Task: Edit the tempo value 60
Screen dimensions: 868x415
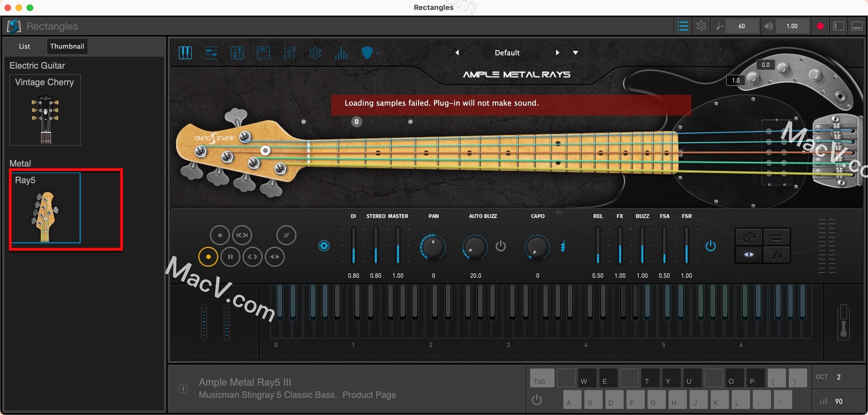Action: click(x=742, y=26)
